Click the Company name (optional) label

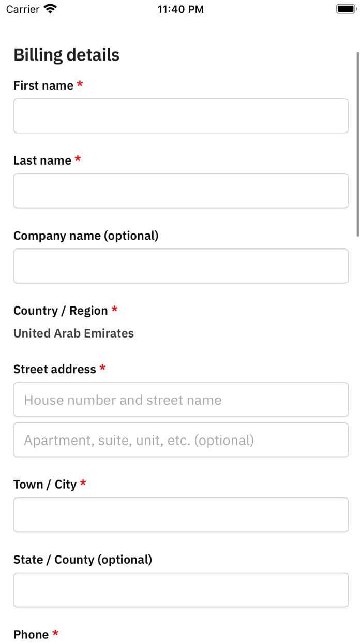[x=86, y=236]
